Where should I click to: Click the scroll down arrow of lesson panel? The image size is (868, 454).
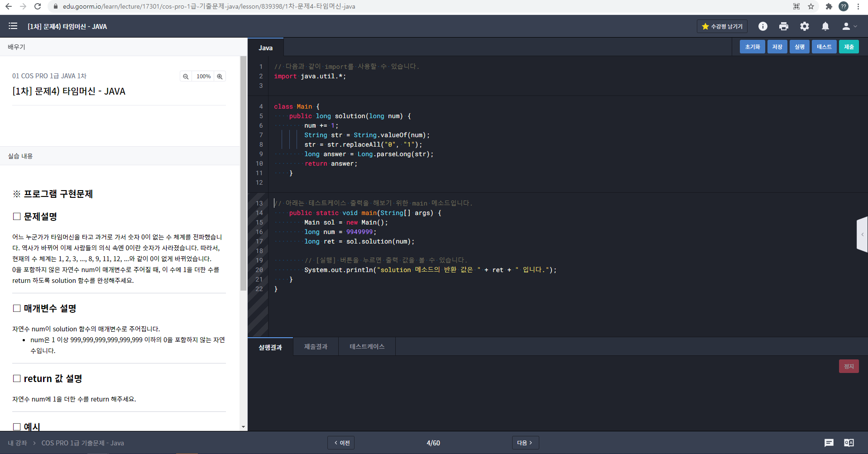click(x=244, y=427)
